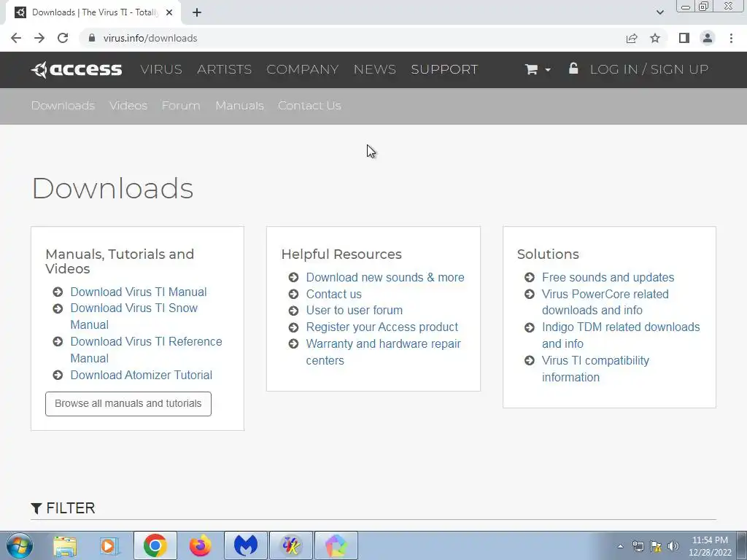This screenshot has height=560, width=747.
Task: Open Virus PowerCore related downloads link
Action: point(605,302)
